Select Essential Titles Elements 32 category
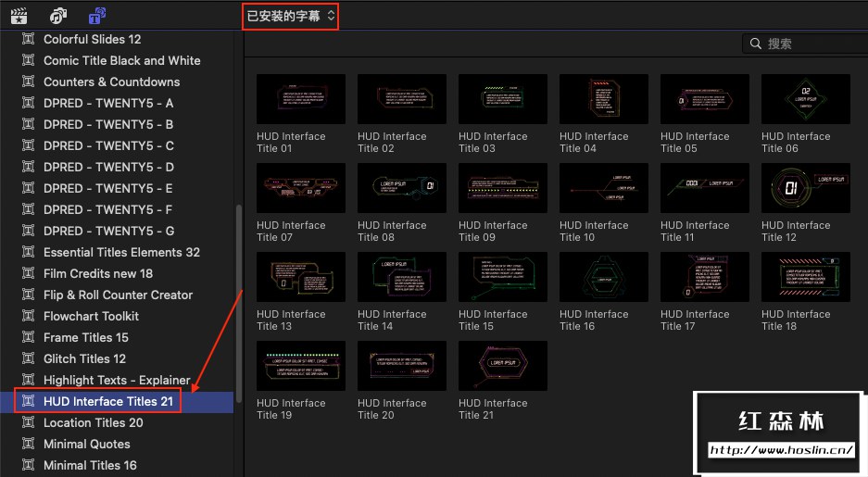Screen dimensions: 868x477 point(121,252)
